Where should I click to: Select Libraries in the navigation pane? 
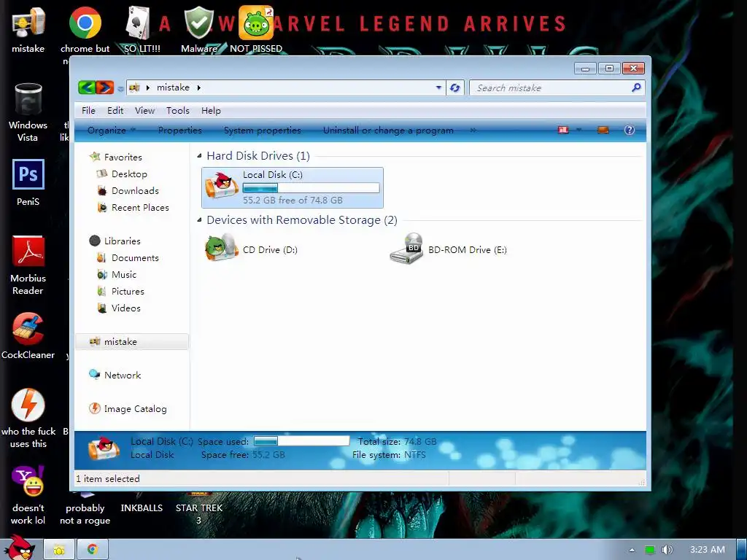115,241
